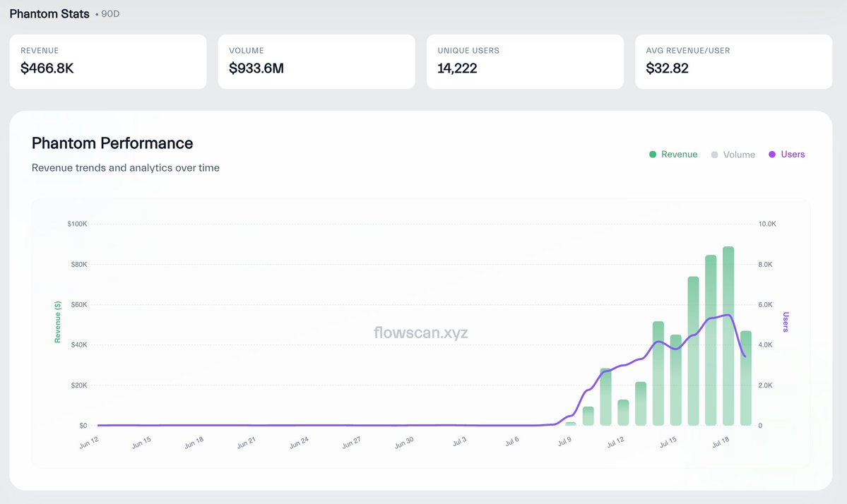Click the 4.0K users axis label

(766, 344)
